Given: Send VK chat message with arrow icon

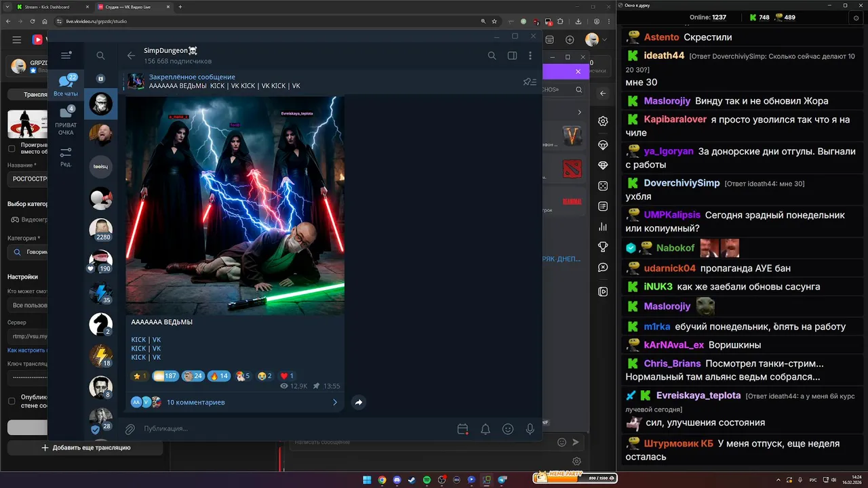Looking at the screenshot, I should [576, 442].
